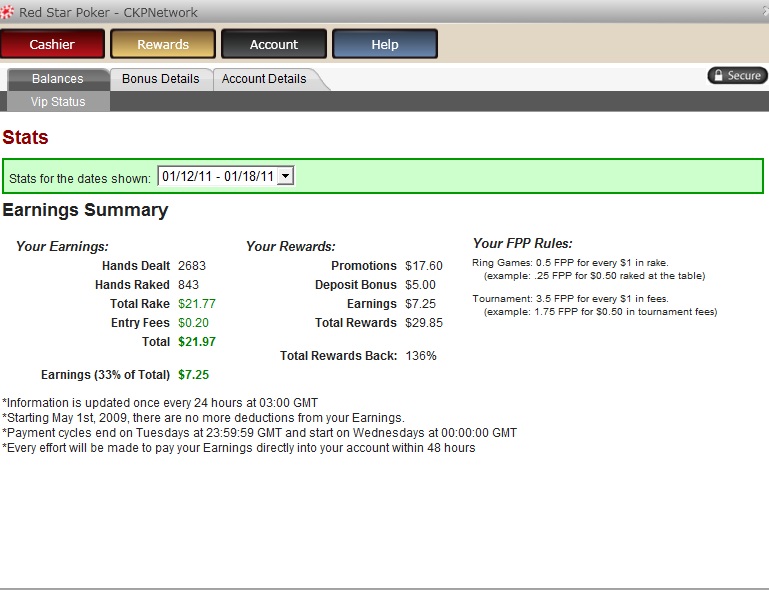The height and width of the screenshot is (590, 769).
Task: Click the window title Red Star Poker - CKPNetwork
Action: point(108,12)
